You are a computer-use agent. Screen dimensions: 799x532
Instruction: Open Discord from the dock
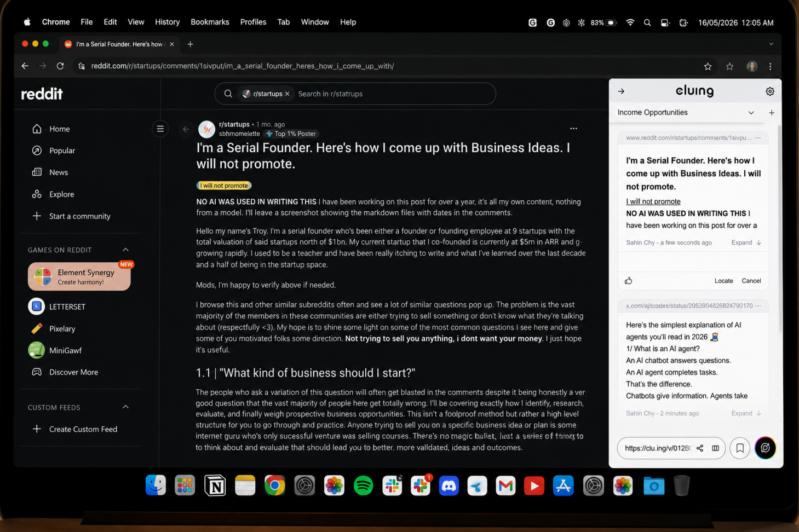tap(449, 485)
